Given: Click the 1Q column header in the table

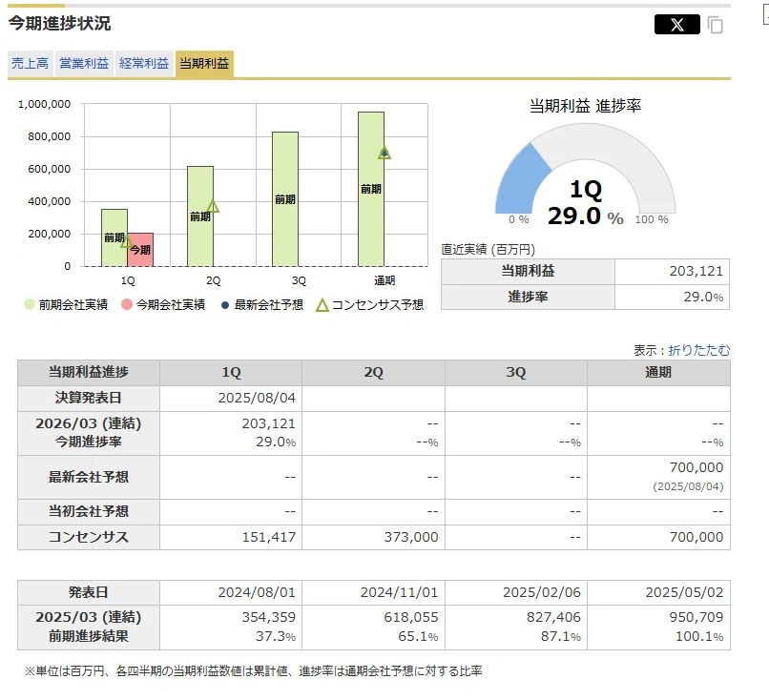Looking at the screenshot, I should pyautogui.click(x=231, y=373).
